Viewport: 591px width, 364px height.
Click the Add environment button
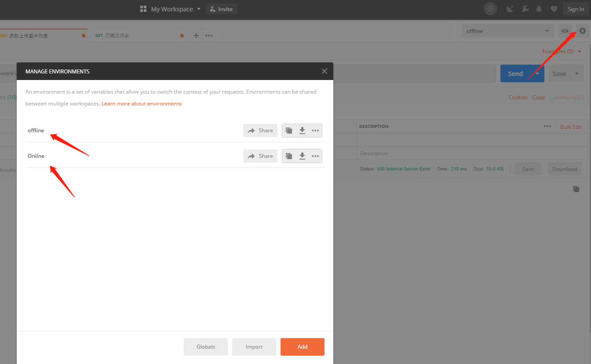(302, 346)
